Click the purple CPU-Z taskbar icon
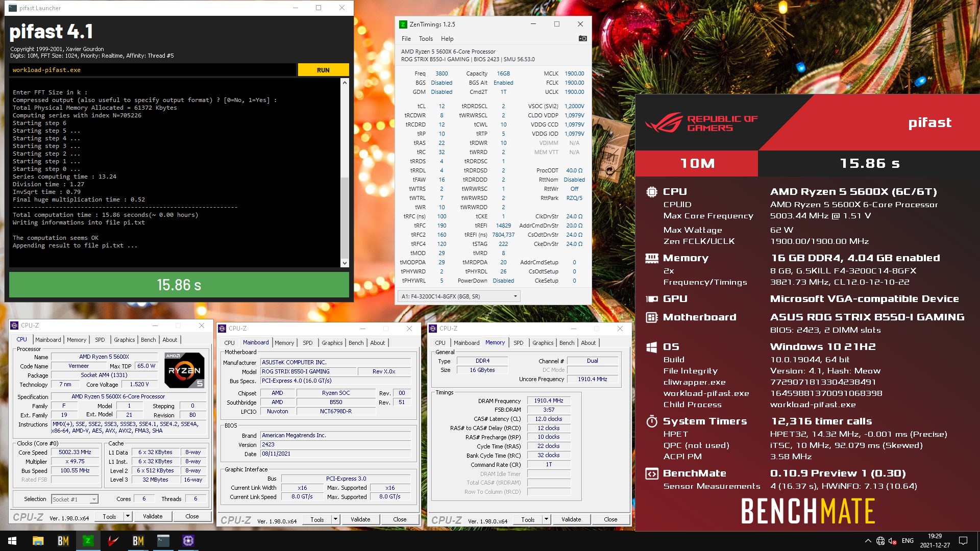Image resolution: width=980 pixels, height=551 pixels. [188, 541]
